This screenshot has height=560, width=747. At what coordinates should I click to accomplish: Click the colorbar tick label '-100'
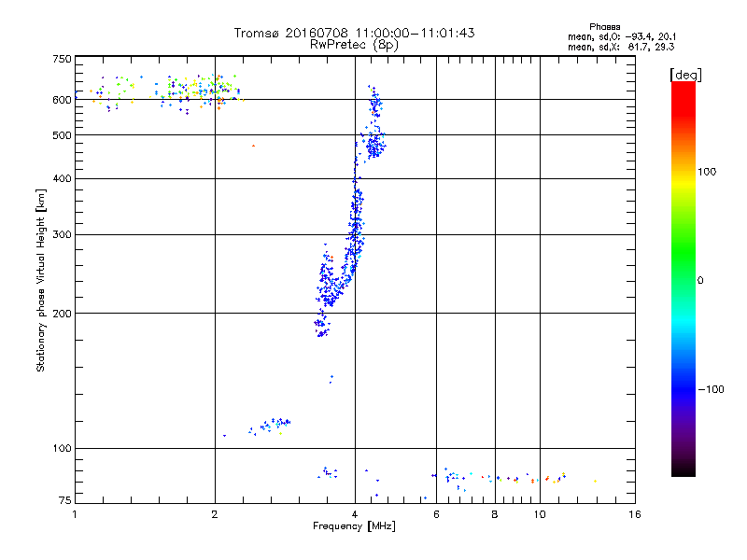[x=711, y=389]
